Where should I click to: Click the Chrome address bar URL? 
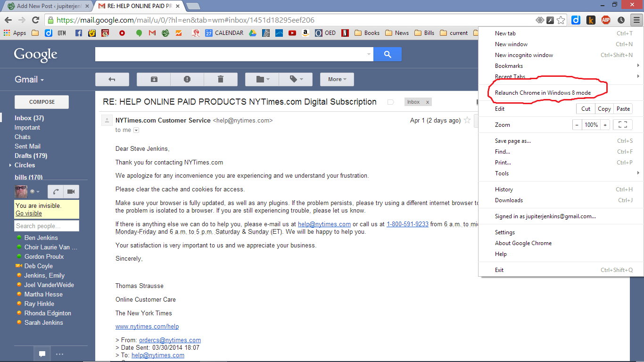point(185,20)
